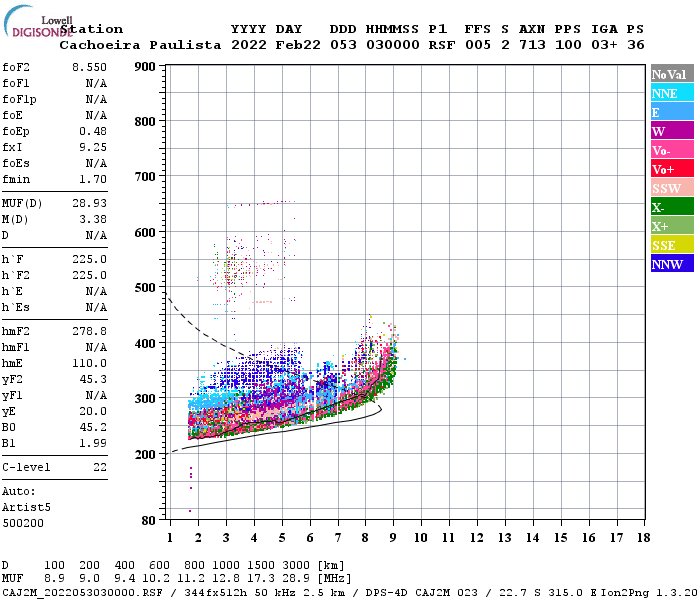
Task: Click the fmin value 1.70
Action: tap(93, 179)
